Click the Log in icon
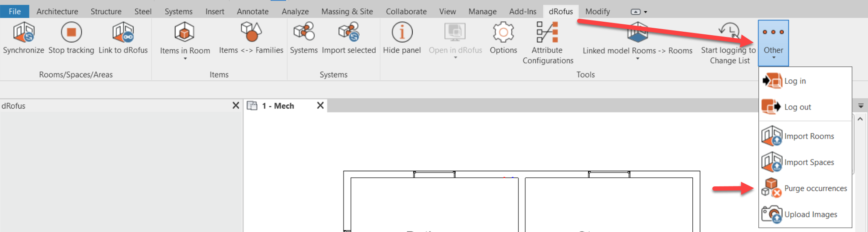868x232 pixels. [x=772, y=81]
